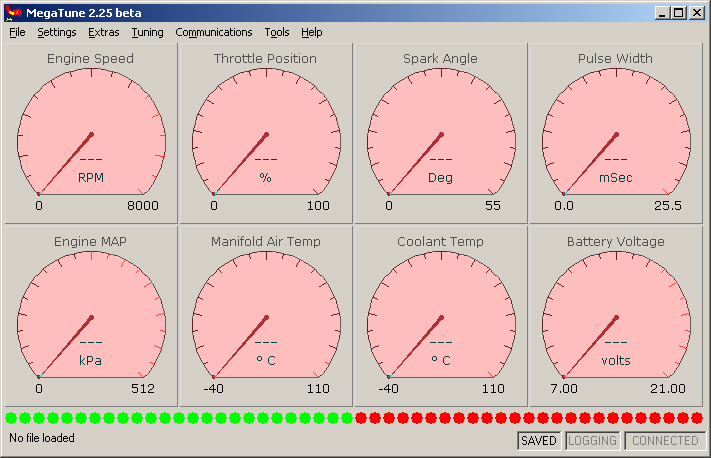The height and width of the screenshot is (458, 711).
Task: Open the File menu
Action: coord(17,32)
